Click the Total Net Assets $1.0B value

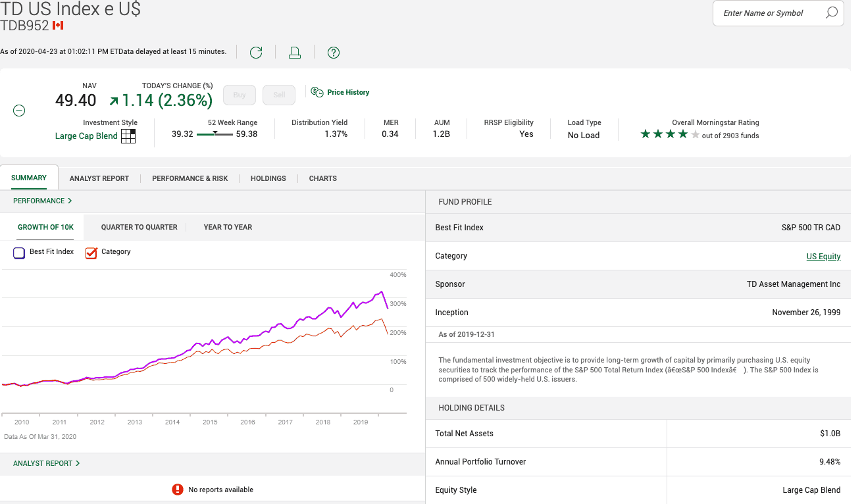(830, 434)
